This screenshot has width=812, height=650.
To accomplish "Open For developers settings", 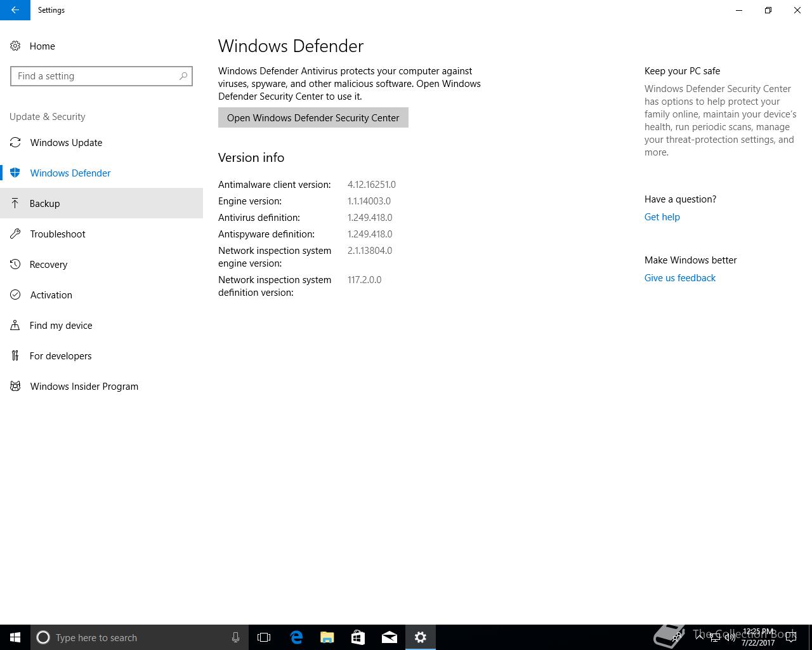I will (x=101, y=355).
